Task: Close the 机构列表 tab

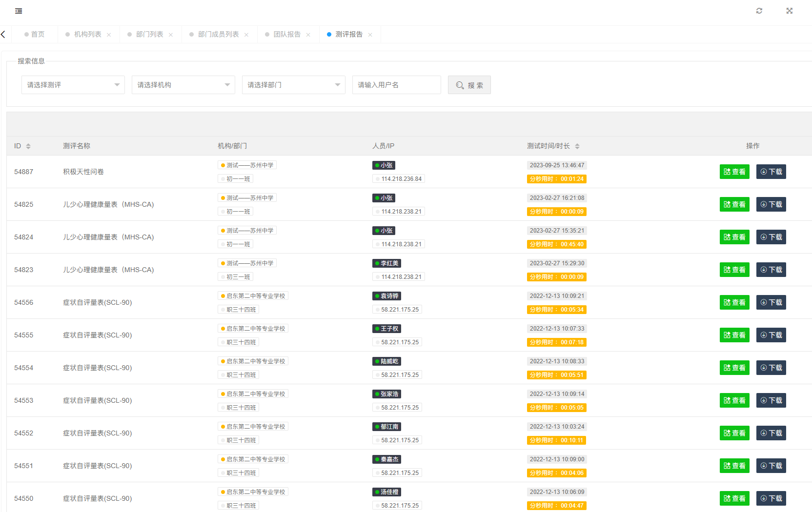Action: (x=109, y=35)
